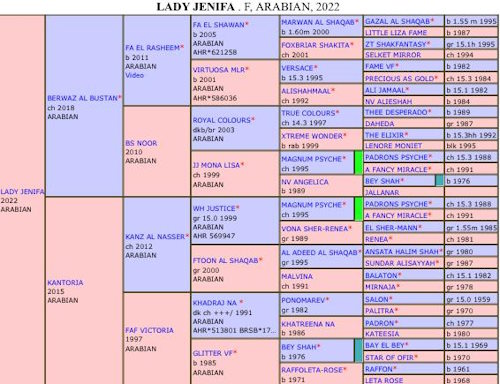Click the FAF VICTORIA link
Viewport: 500px width, 384px height.
click(x=149, y=330)
